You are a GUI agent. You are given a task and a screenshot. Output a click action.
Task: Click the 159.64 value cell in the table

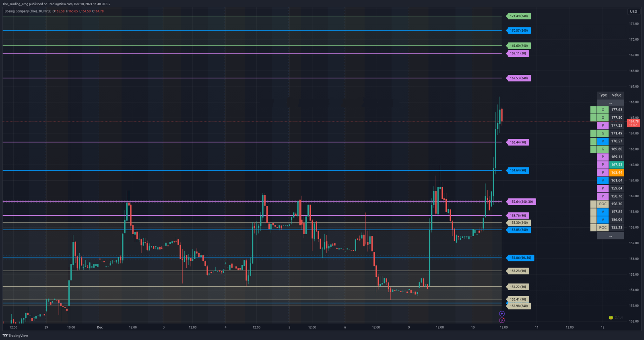tap(617, 188)
